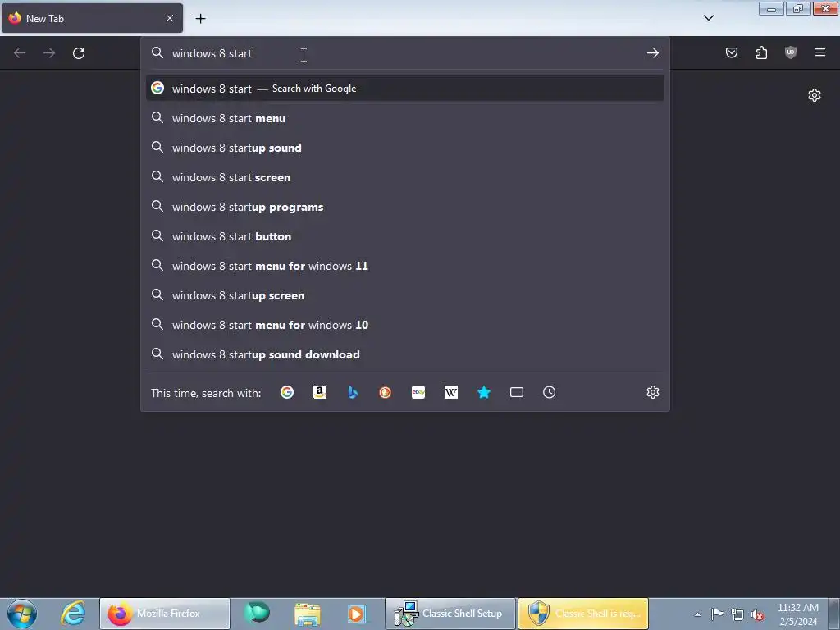The width and height of the screenshot is (840, 630).
Task: Search this time with DuckDuckGo icon
Action: (x=386, y=392)
